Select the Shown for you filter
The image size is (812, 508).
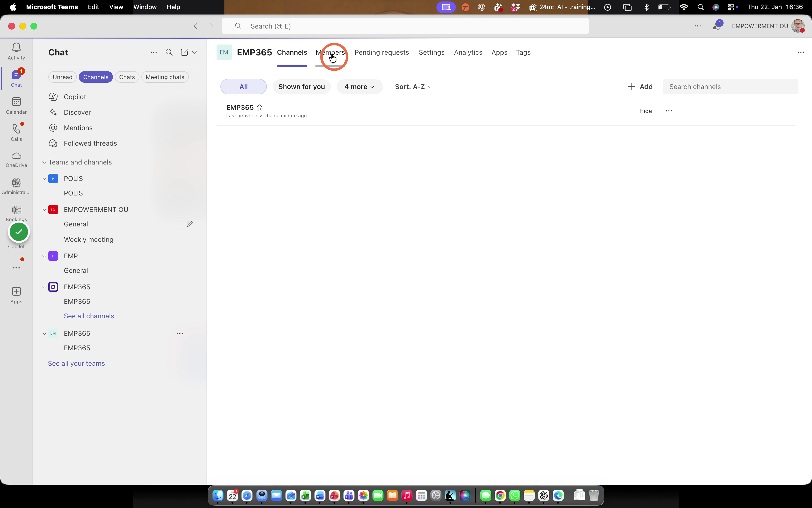pos(302,87)
